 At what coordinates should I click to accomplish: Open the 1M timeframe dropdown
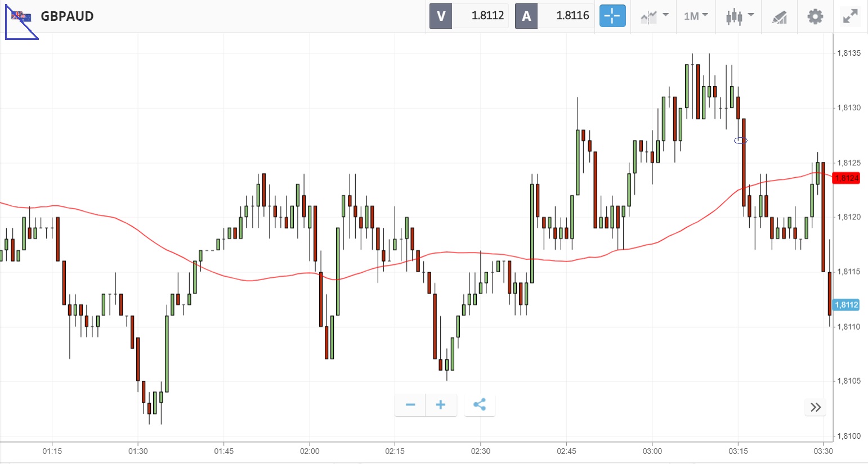coord(696,16)
